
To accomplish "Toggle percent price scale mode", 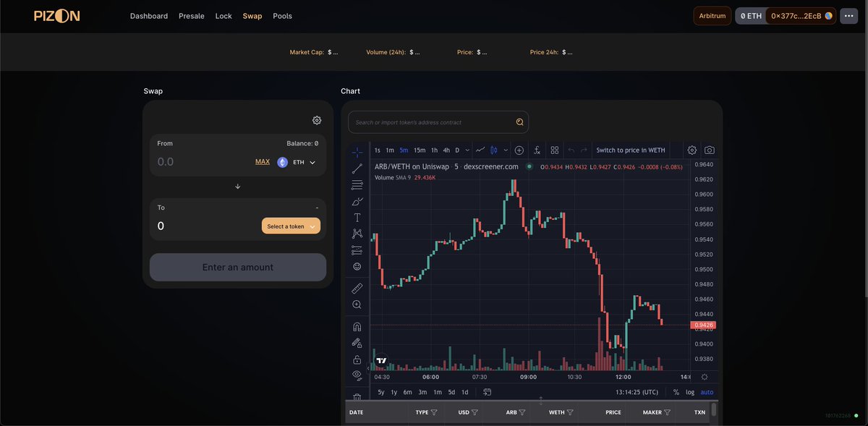I will tap(676, 392).
